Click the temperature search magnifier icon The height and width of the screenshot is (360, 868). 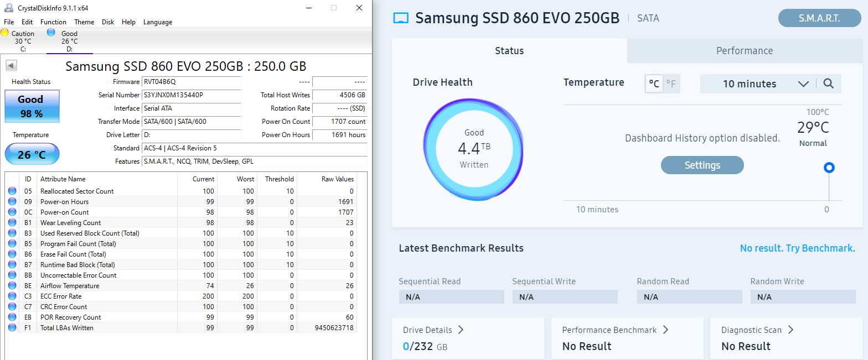[x=828, y=84]
